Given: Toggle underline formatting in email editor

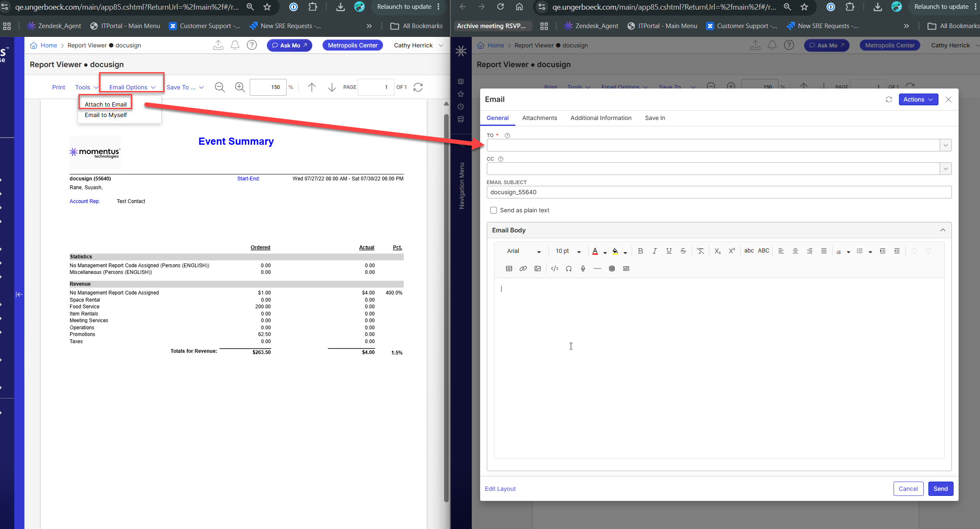Looking at the screenshot, I should tap(669, 251).
